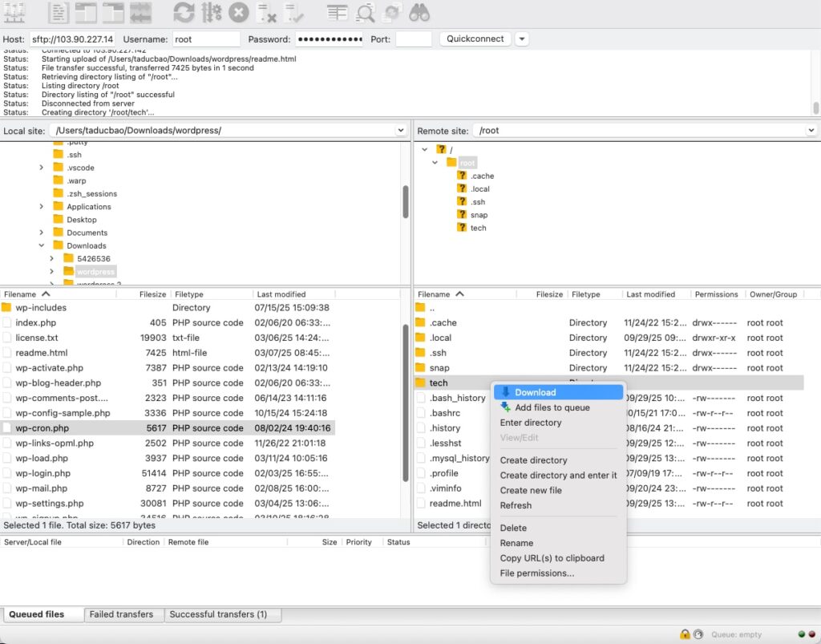821x644 pixels.
Task: Select wp-login.php in local file list
Action: point(42,473)
